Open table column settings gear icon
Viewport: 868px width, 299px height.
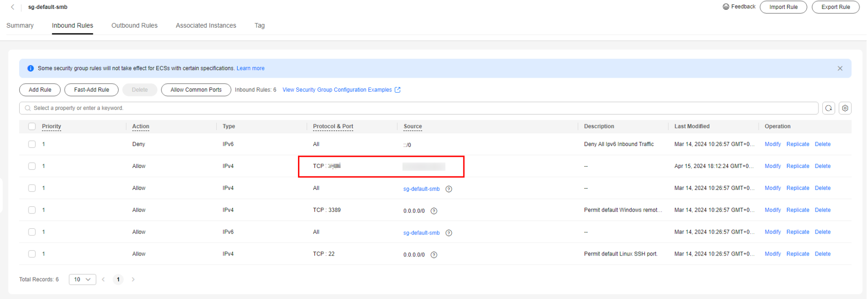pyautogui.click(x=845, y=108)
